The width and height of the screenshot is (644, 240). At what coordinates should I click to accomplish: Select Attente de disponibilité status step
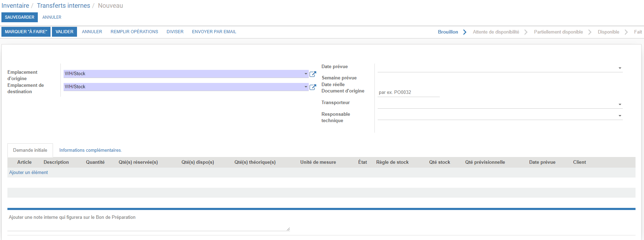(496, 32)
